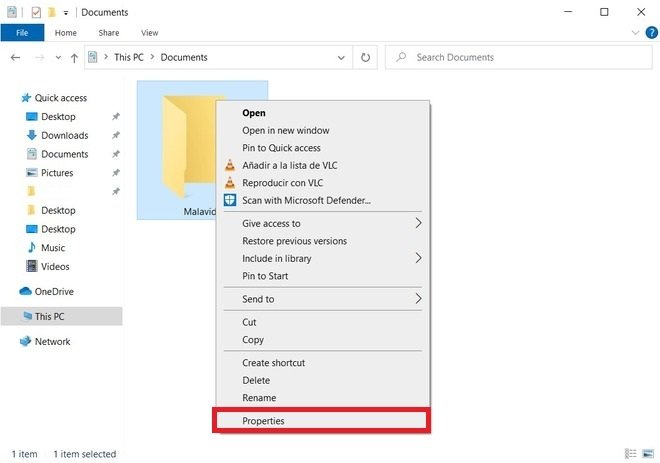The height and width of the screenshot is (463, 660).
Task: Go up one folder level with the up arrow
Action: (x=74, y=58)
